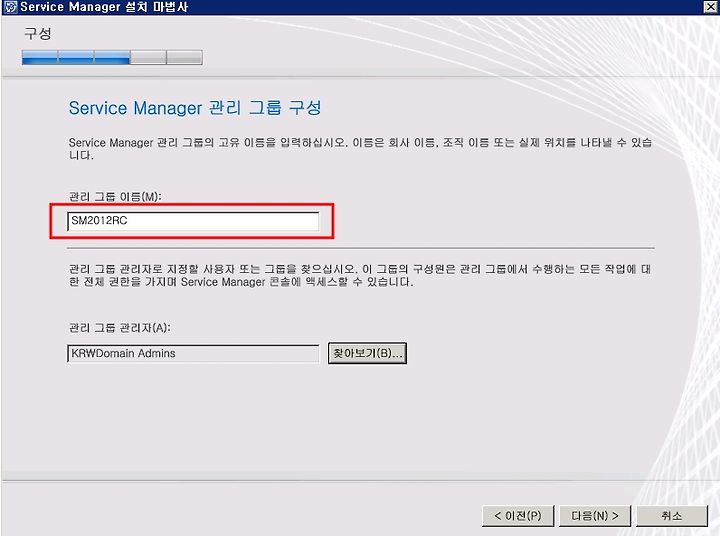Cancel setup with the 취소 button
This screenshot has width=720, height=536.
coord(672,516)
